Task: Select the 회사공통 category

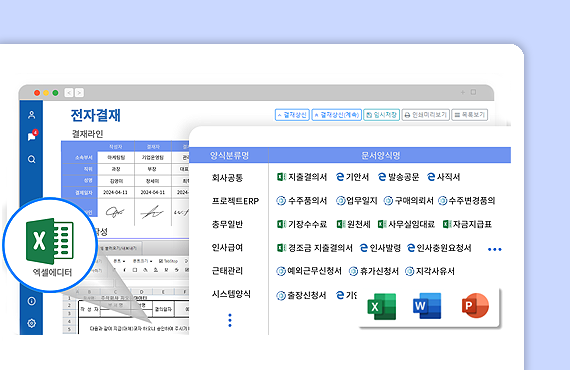Action: [x=227, y=178]
